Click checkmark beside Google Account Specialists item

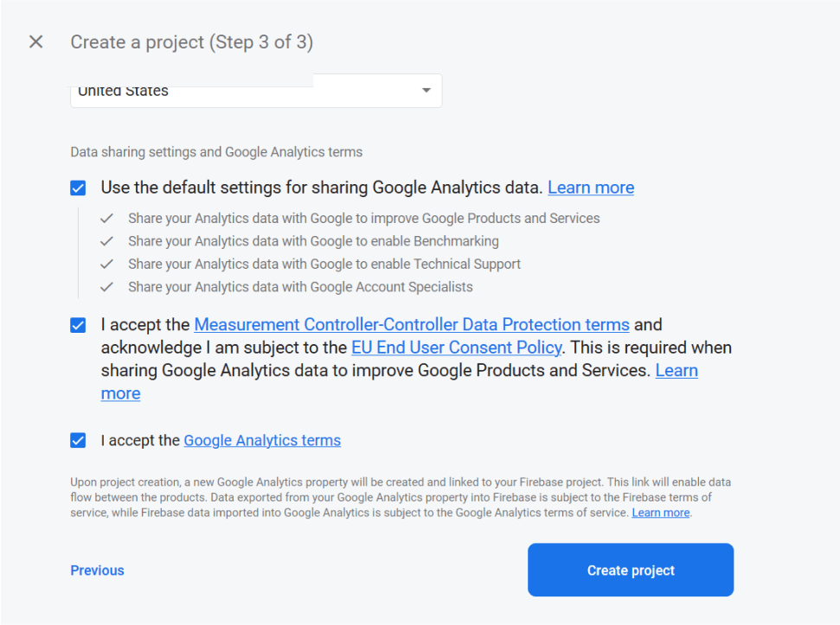pos(106,286)
